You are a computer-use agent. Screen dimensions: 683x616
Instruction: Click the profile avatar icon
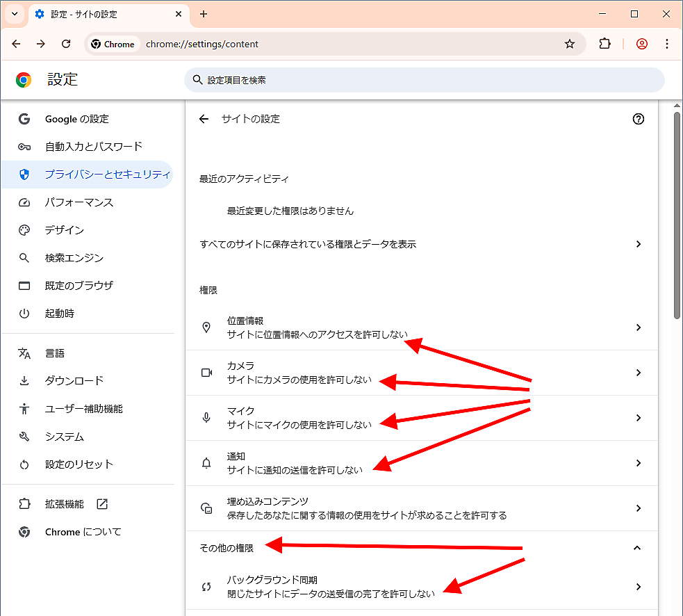click(642, 44)
